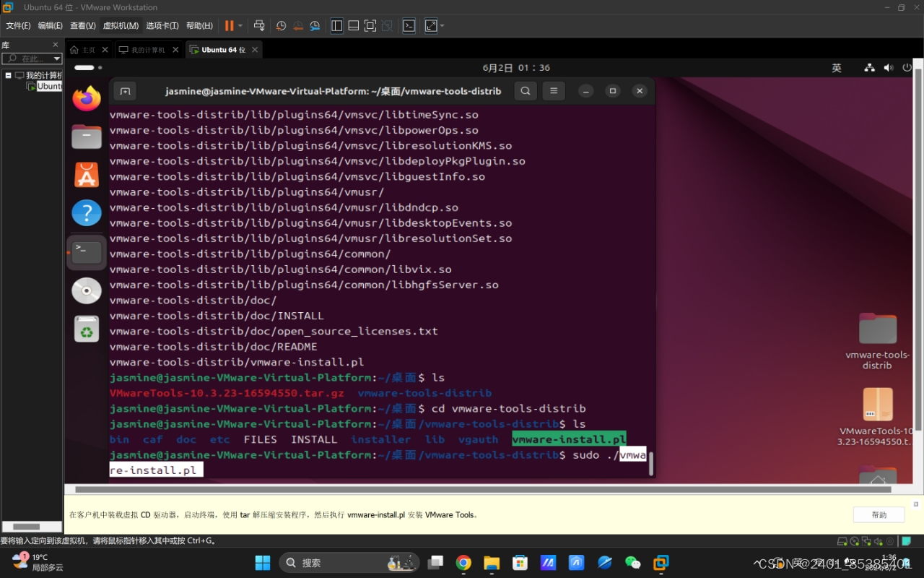Click the red VMwareTools-10.3.23-16594550.tar.gz text

pos(227,393)
